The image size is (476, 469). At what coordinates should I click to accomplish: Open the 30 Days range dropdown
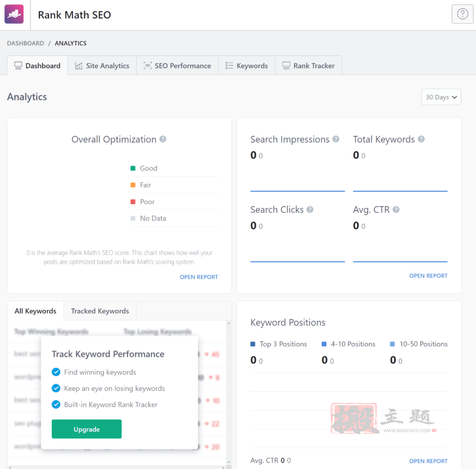click(441, 97)
